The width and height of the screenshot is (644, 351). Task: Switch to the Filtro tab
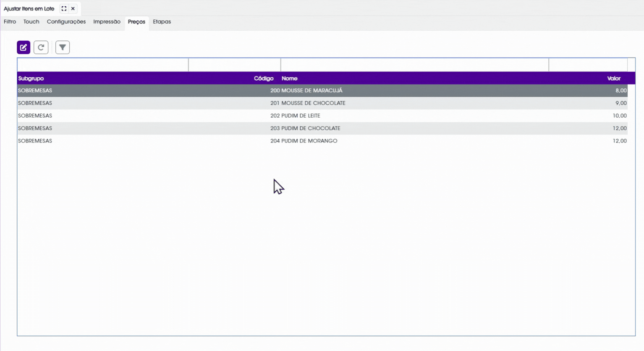[10, 22]
